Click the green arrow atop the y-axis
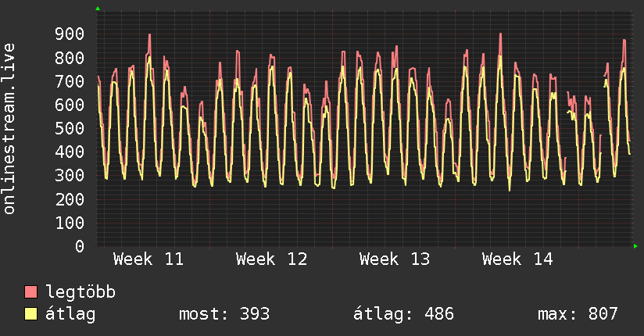 click(98, 9)
